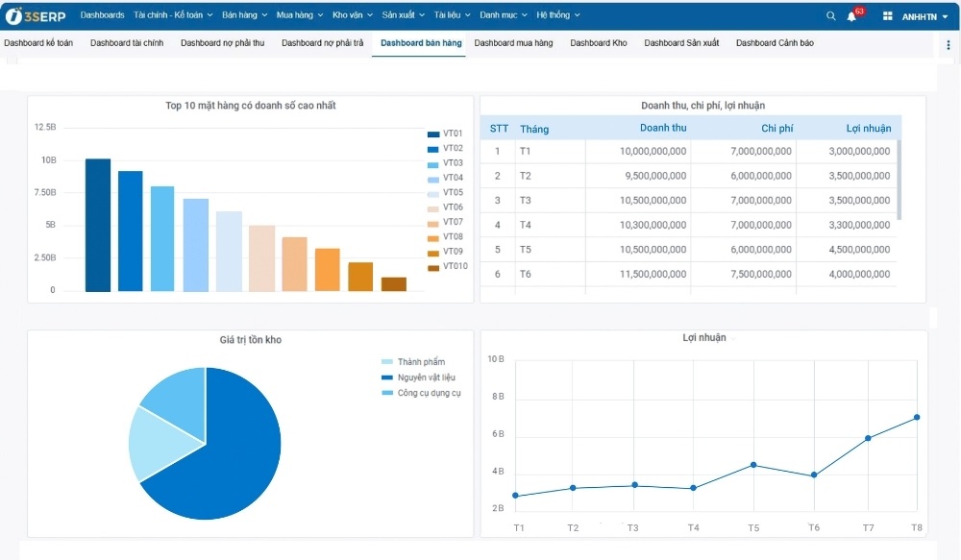Toggle VT010 series in legend

click(447, 266)
